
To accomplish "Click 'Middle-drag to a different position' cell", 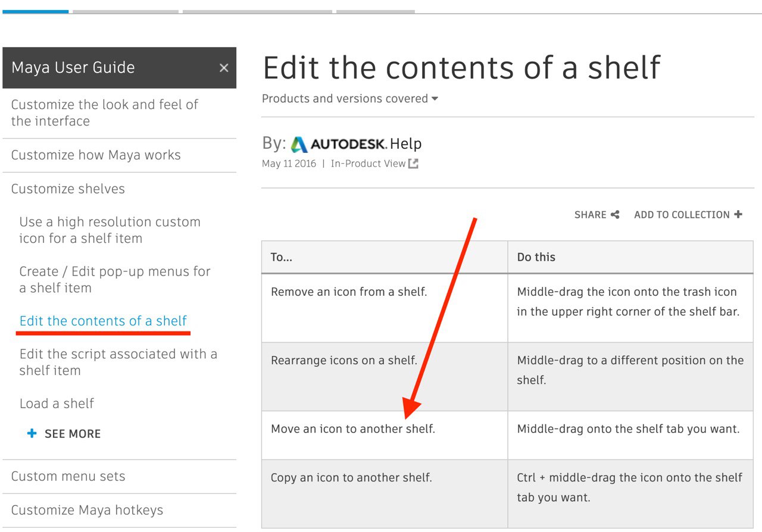I will coord(630,376).
